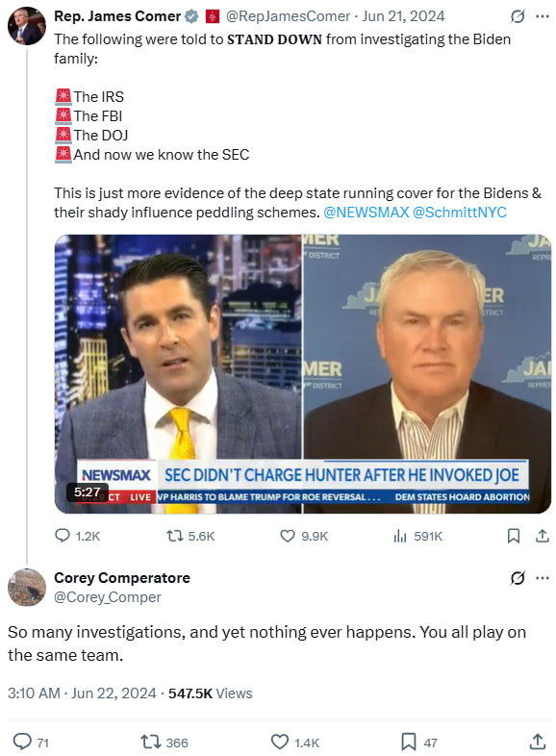Image resolution: width=556 pixels, height=756 pixels.
Task: Click the Grok icon on Comer's tweet
Action: coord(518,16)
